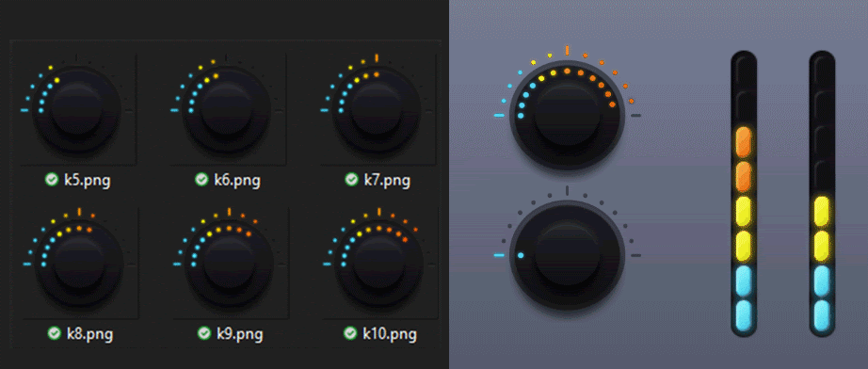Click the green sync checkmark beside k7.png
Viewport: 868px width, 369px height.
coord(351,179)
